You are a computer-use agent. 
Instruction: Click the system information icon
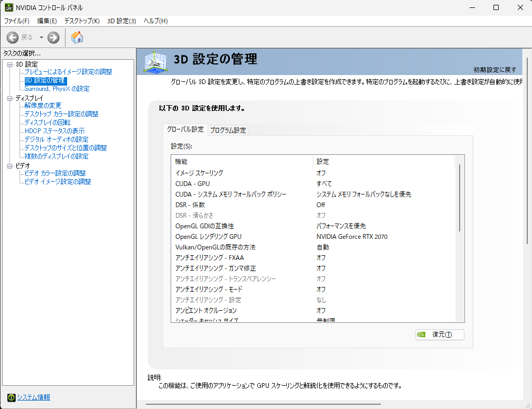click(x=11, y=397)
